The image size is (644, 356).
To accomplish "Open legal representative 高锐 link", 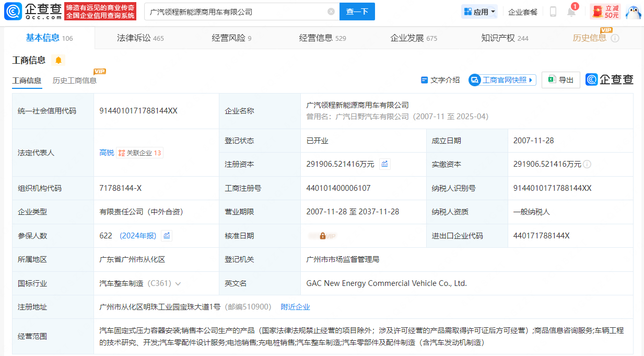I will coord(107,153).
